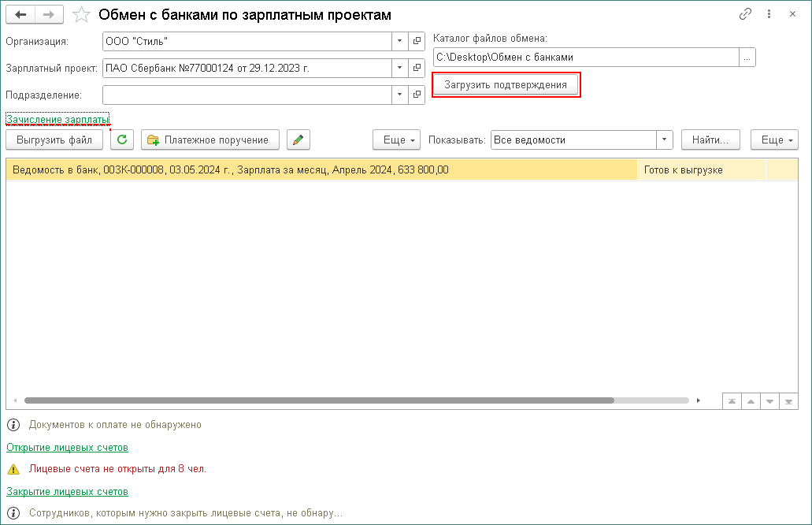Open the three-dot form options menu
The image size is (812, 525).
pos(769,14)
